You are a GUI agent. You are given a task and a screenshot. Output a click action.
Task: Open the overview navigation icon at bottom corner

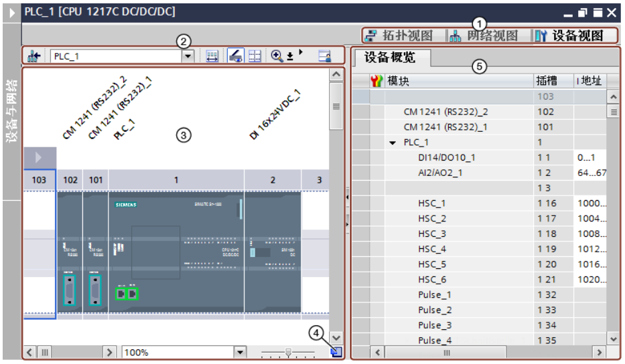click(x=336, y=352)
